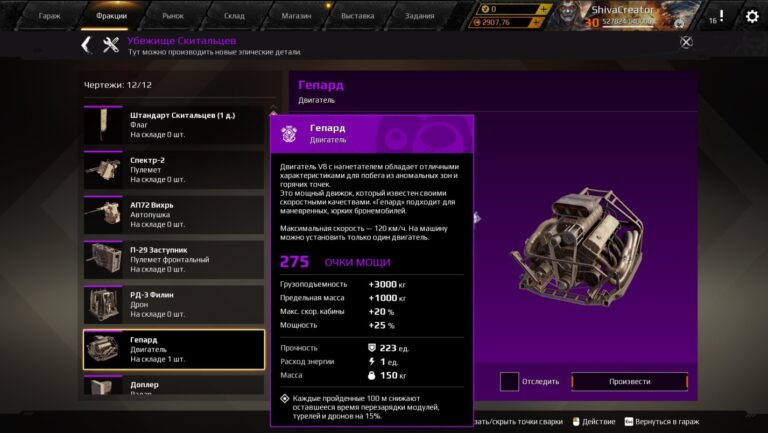
Task: Select the АП72 Вихрь autocannon blueprint
Action: [x=174, y=215]
